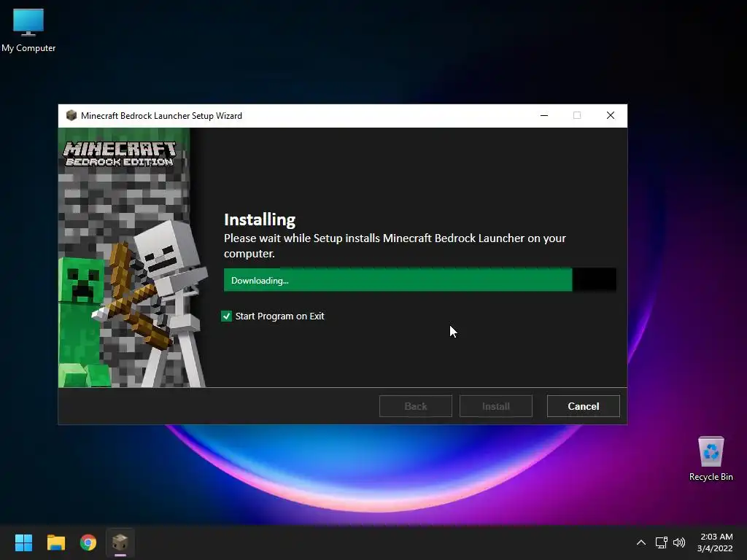Open network status tray icon
747x560 pixels.
coord(661,542)
